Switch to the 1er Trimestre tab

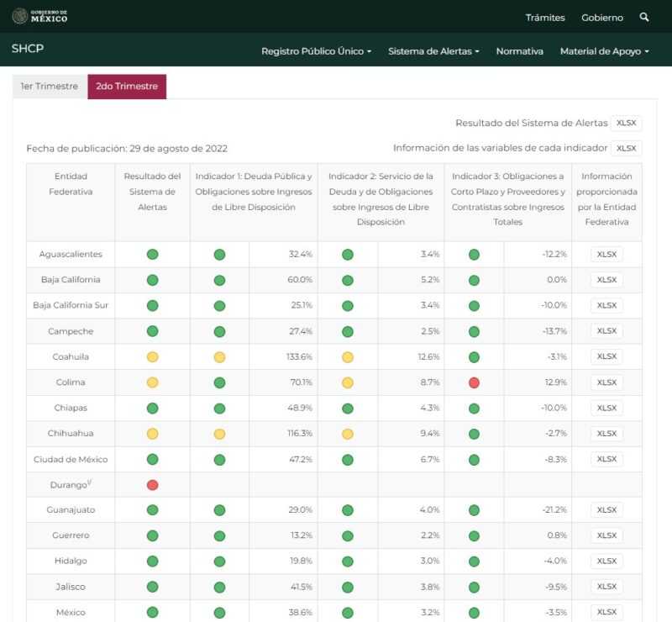pyautogui.click(x=50, y=87)
